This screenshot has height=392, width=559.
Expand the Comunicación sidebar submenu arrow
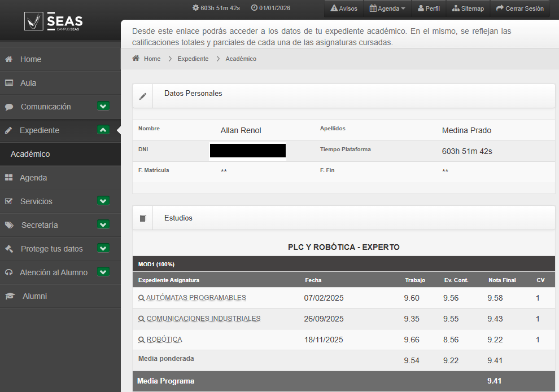coord(103,106)
